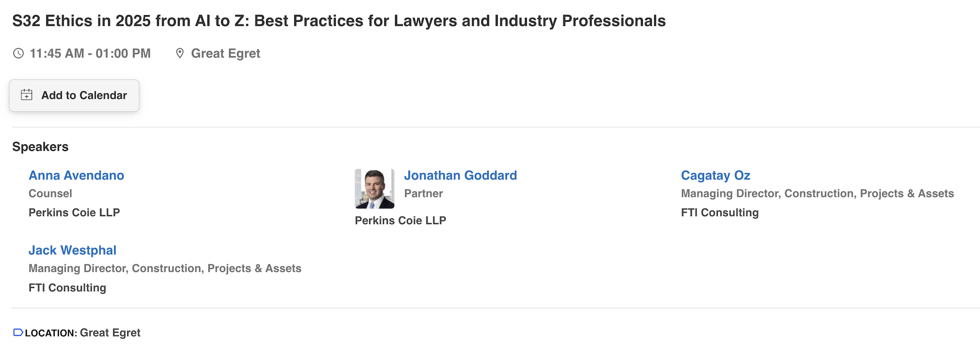Screen dimensions: 980x353
Task: Click FTI Consulting under Cagatay Oz
Action: point(720,212)
